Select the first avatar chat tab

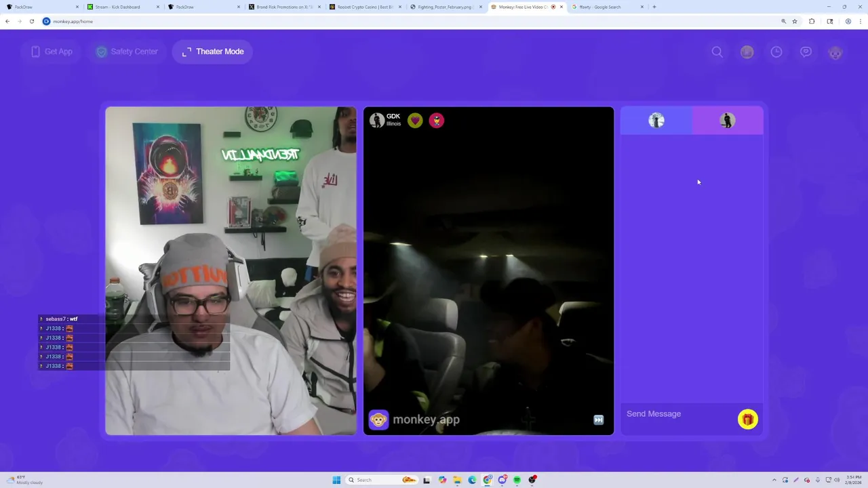[x=656, y=121]
